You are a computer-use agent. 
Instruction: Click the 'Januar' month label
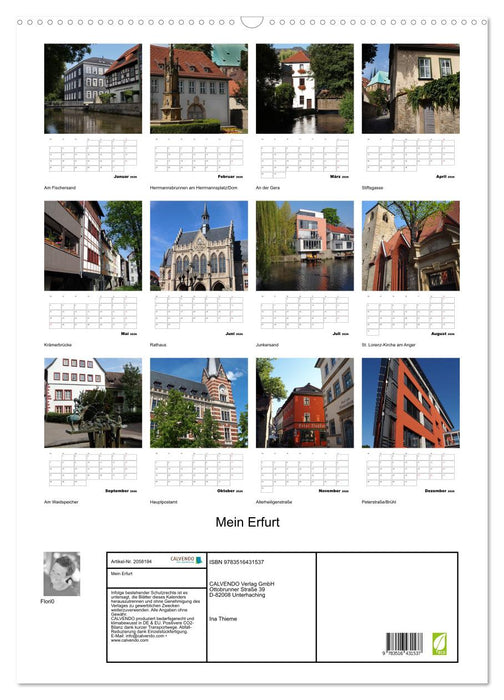[121, 177]
